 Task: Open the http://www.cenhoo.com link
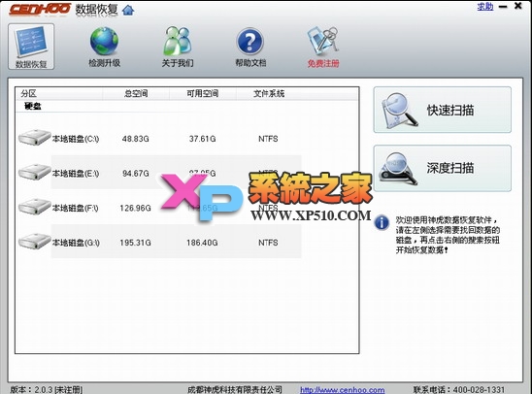click(343, 390)
